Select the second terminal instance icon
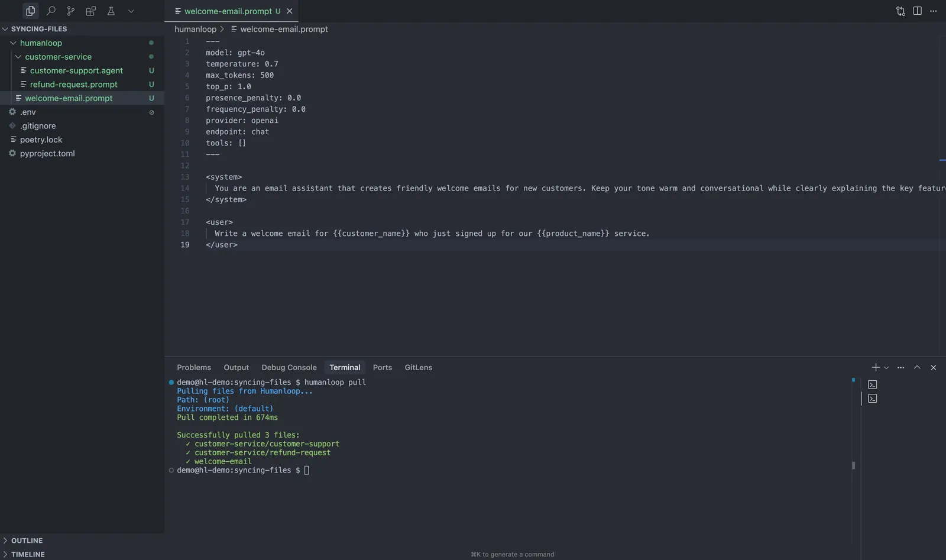The image size is (946, 560). [873, 399]
